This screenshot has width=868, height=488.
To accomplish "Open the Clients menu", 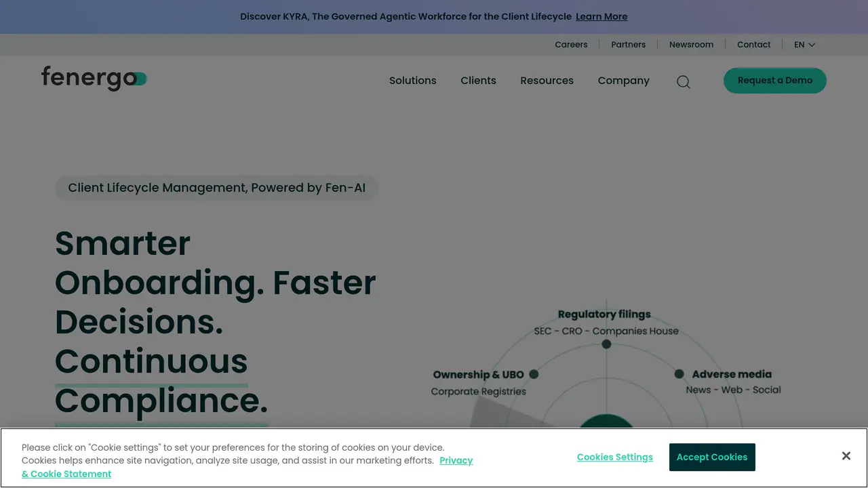I will coord(478,81).
